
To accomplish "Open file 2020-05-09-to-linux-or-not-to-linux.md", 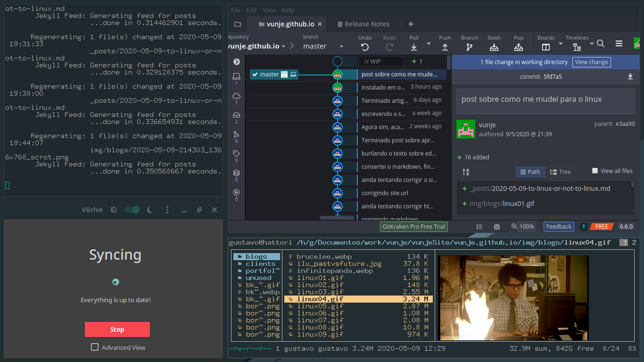I will pyautogui.click(x=540, y=189).
